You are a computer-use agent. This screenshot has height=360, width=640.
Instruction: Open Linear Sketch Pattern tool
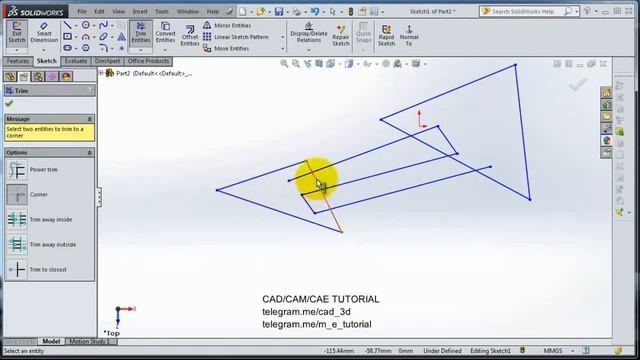pyautogui.click(x=236, y=37)
